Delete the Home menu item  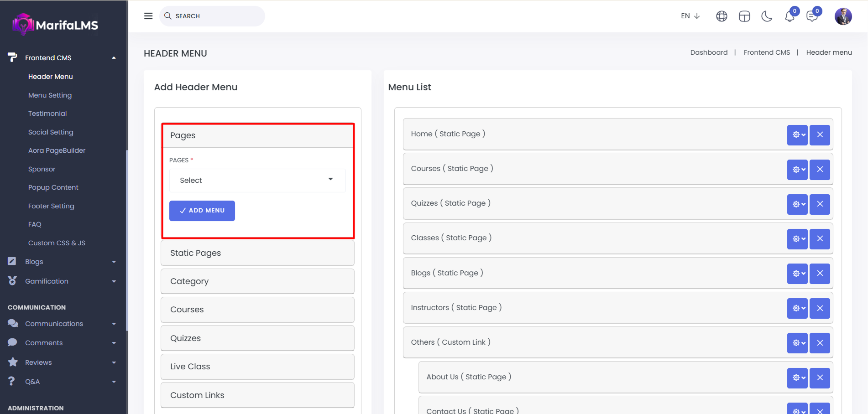click(x=820, y=135)
